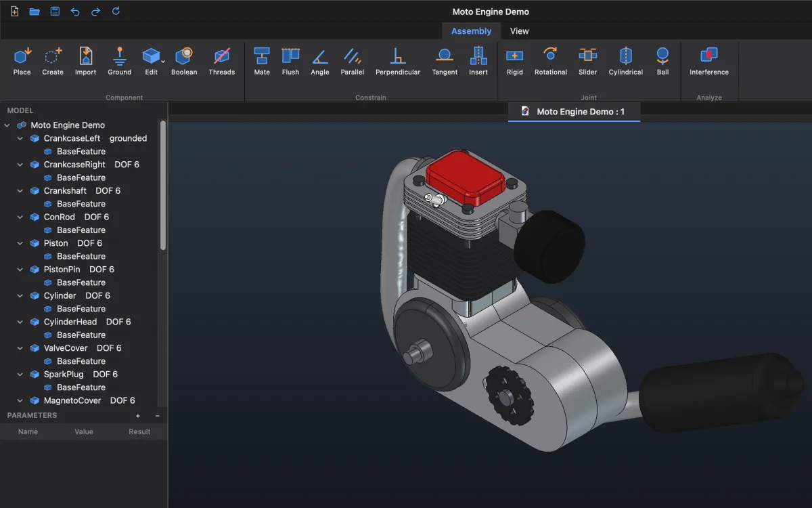
Task: Add a Cylindrical joint
Action: point(626,62)
